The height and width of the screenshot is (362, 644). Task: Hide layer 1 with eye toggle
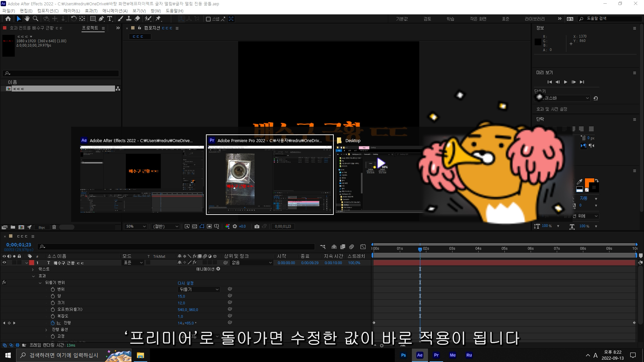point(4,263)
